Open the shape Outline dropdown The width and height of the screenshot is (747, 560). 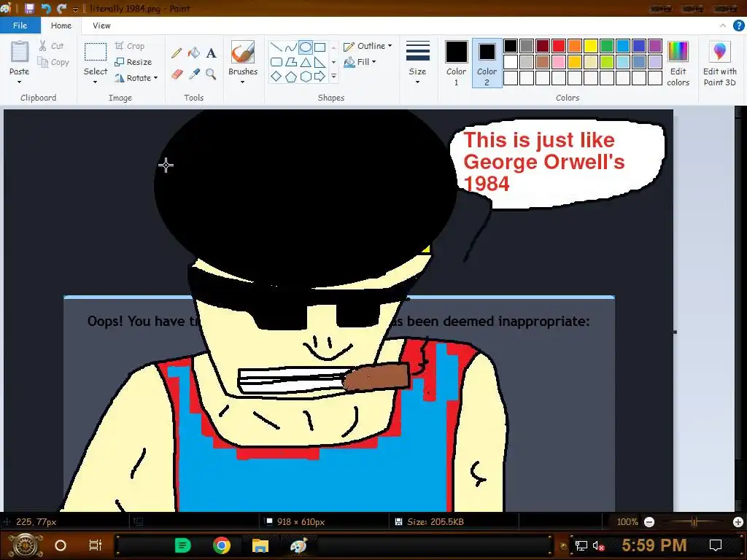368,46
